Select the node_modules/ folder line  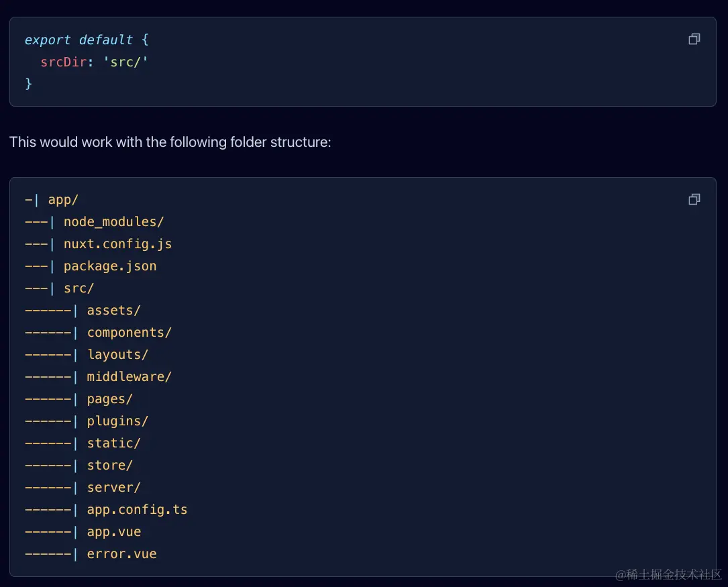point(113,222)
